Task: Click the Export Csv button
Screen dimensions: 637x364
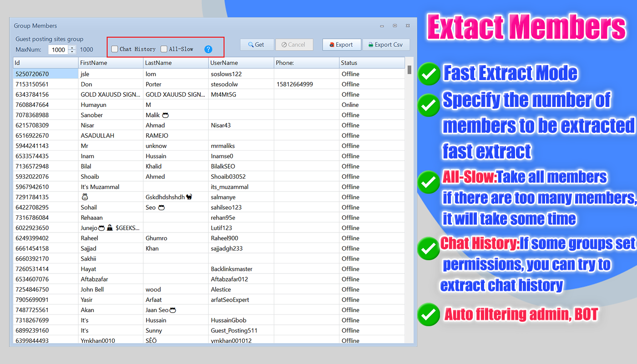Action: pyautogui.click(x=386, y=45)
